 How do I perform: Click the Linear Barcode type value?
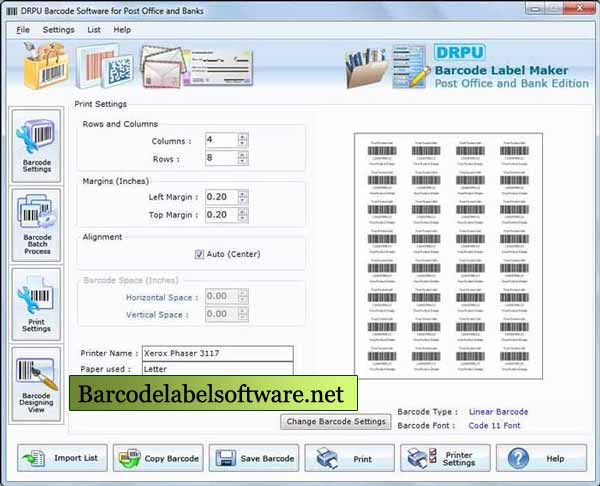(498, 412)
